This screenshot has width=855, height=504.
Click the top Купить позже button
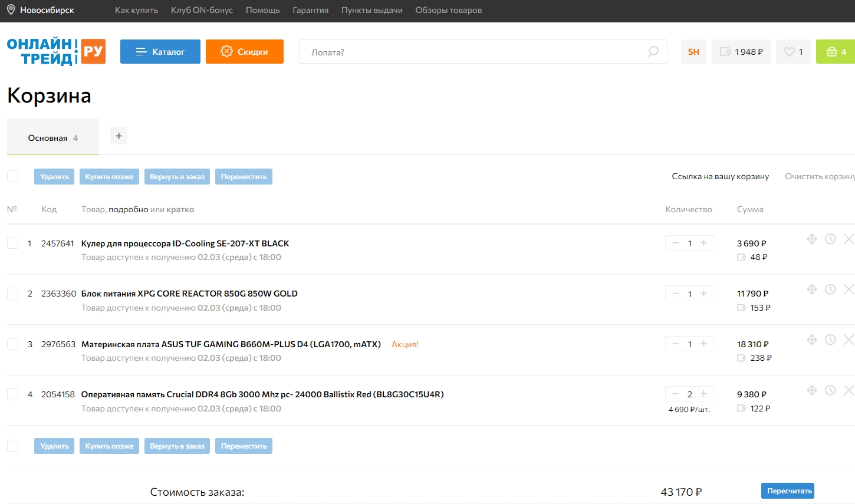pos(110,177)
